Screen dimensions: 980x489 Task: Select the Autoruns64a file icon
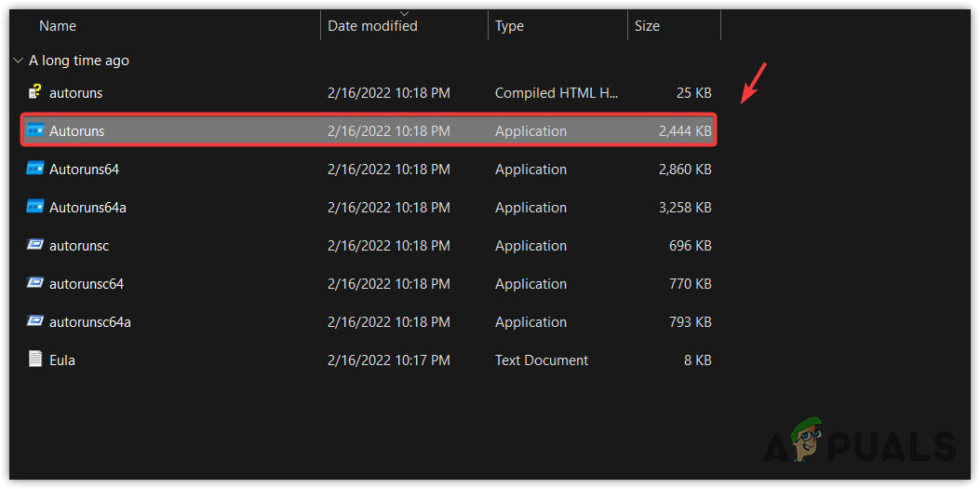coord(35,207)
